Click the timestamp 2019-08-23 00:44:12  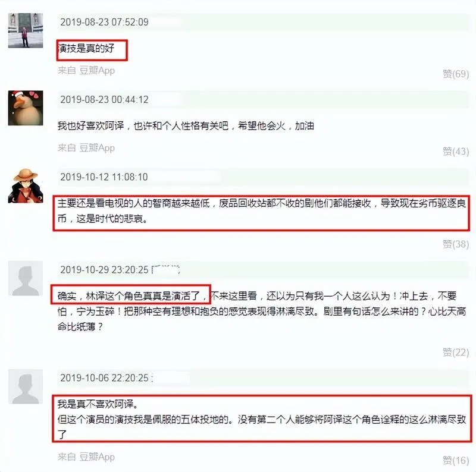coord(105,99)
